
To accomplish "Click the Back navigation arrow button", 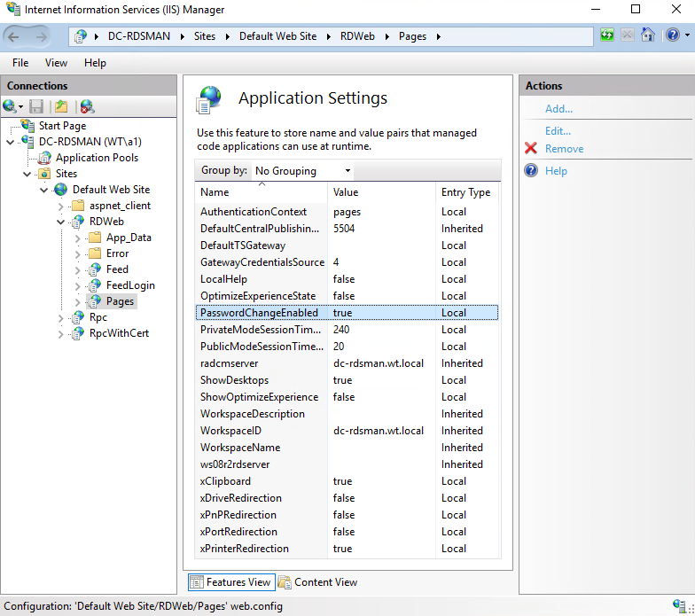I will coord(15,36).
